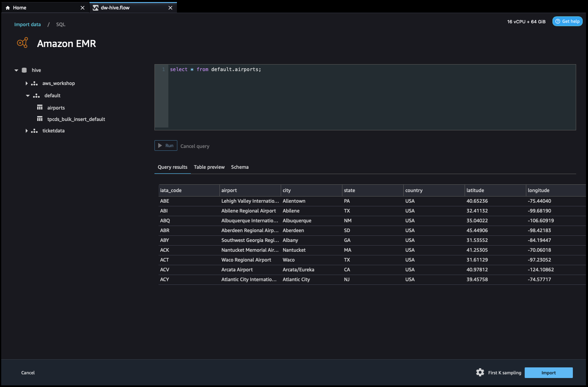The width and height of the screenshot is (588, 387).
Task: Click the tpcds_bulk_insert_default table icon
Action: click(x=40, y=119)
